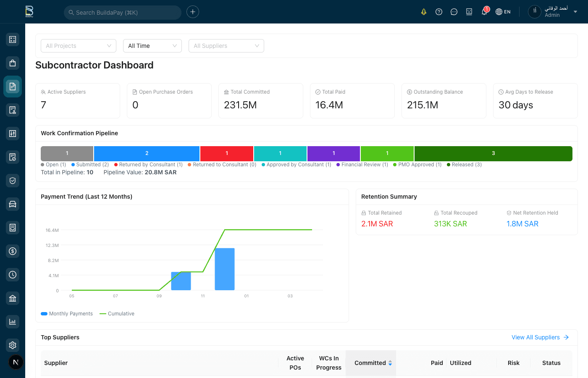Click the yellow rocket icon in header
The width and height of the screenshot is (588, 378).
point(424,12)
